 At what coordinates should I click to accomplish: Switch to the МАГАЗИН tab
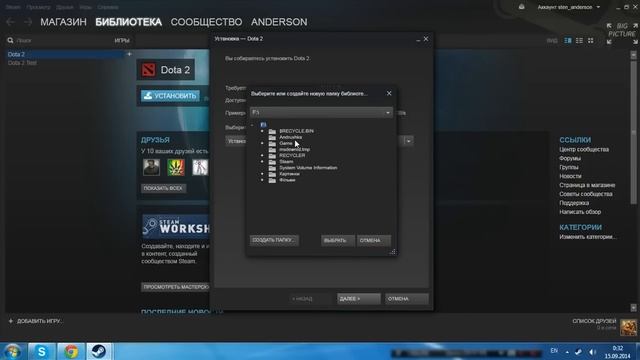click(63, 22)
